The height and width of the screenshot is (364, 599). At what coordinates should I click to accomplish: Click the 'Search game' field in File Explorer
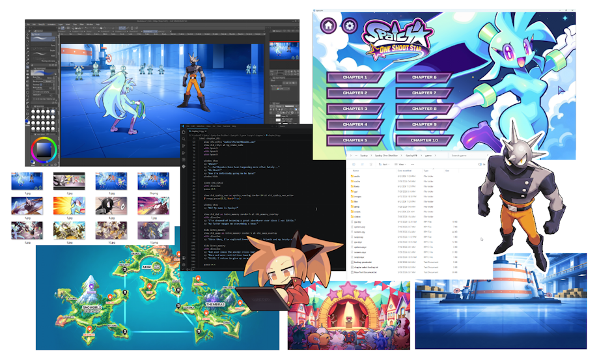[468, 156]
